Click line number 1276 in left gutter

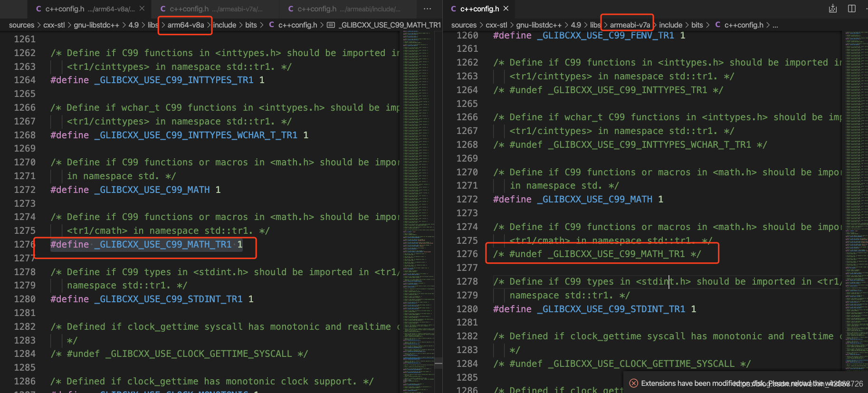click(25, 244)
